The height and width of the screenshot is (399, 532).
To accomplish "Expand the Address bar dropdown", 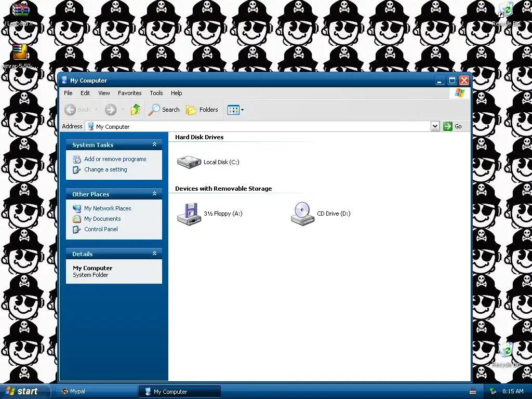I will click(435, 126).
